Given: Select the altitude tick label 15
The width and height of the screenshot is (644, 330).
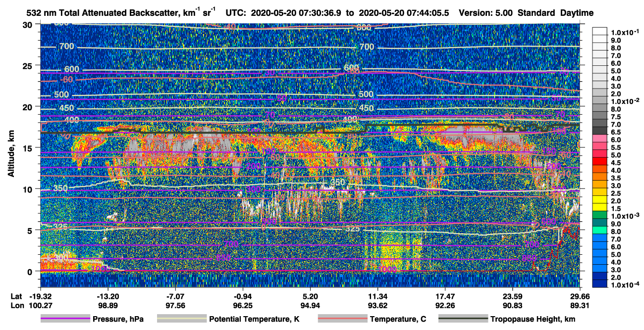Looking at the screenshot, I should pos(28,147).
